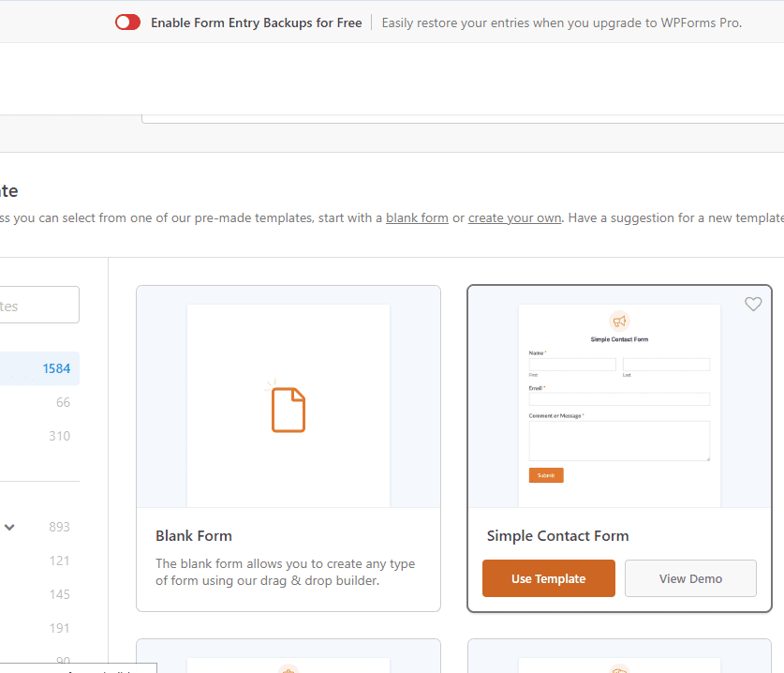Image resolution: width=784 pixels, height=673 pixels.
Task: Follow the "blank form" link
Action: tap(417, 217)
